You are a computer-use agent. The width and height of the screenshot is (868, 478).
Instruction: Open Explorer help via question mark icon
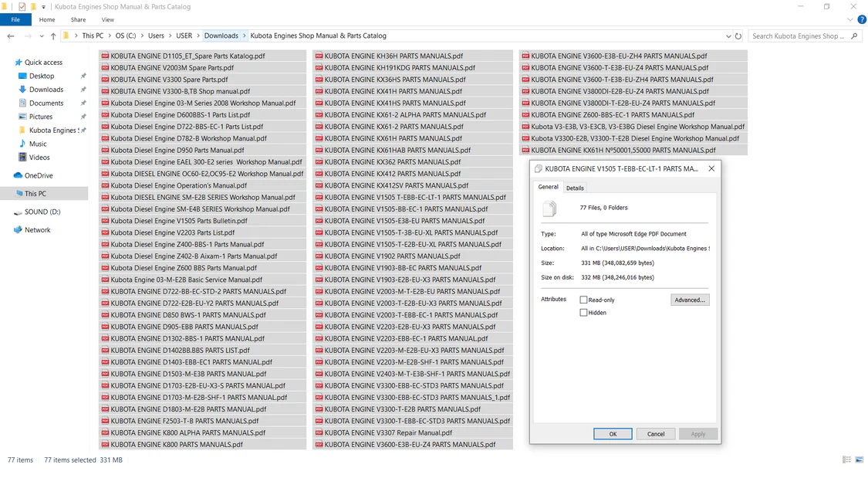click(x=862, y=19)
